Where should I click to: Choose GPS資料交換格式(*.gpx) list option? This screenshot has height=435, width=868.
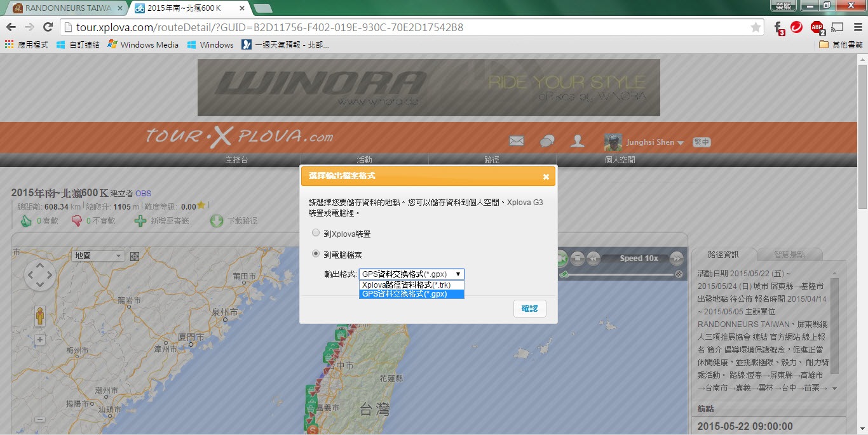coord(412,294)
